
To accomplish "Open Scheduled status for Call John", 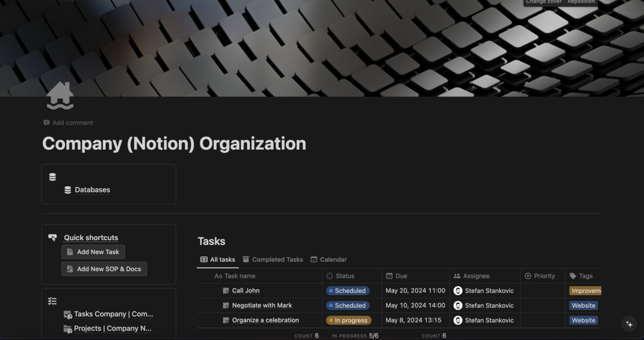I will coord(348,291).
